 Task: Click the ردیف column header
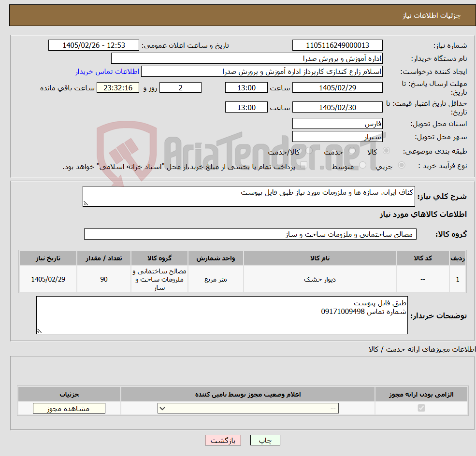pos(458,258)
